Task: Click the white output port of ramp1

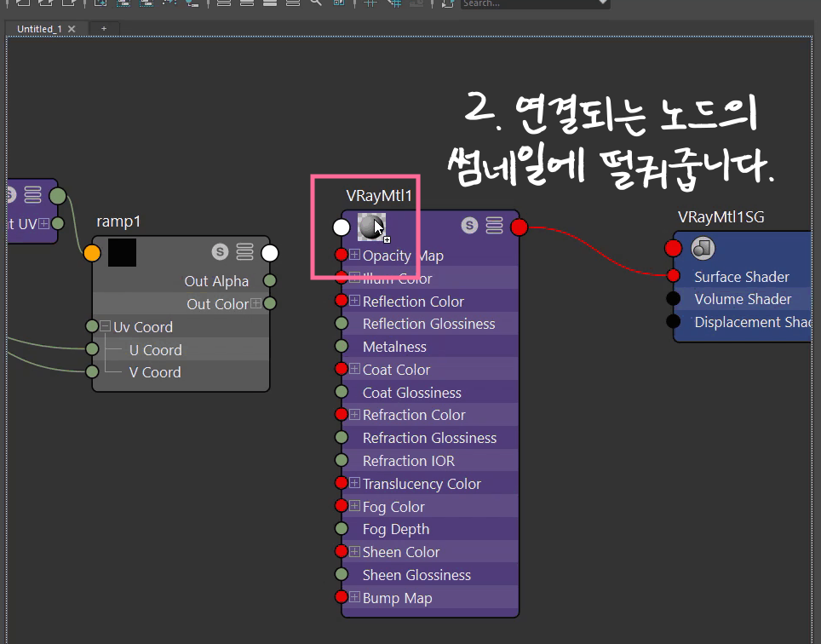Action: [x=270, y=253]
